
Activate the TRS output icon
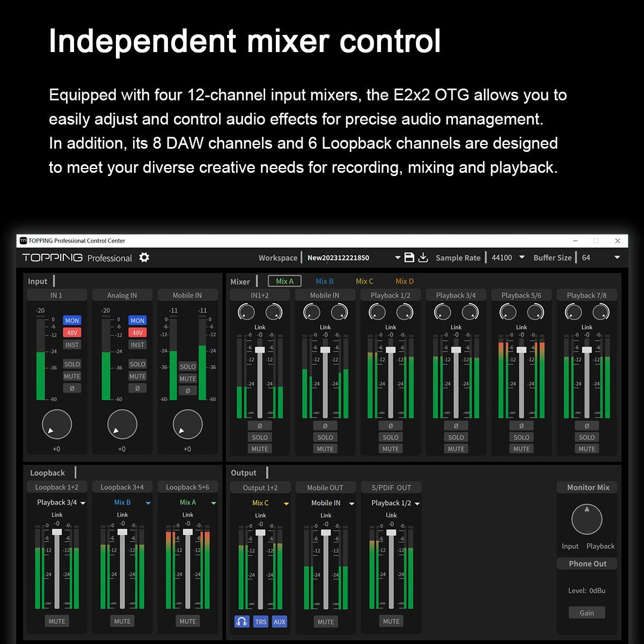[x=261, y=621]
